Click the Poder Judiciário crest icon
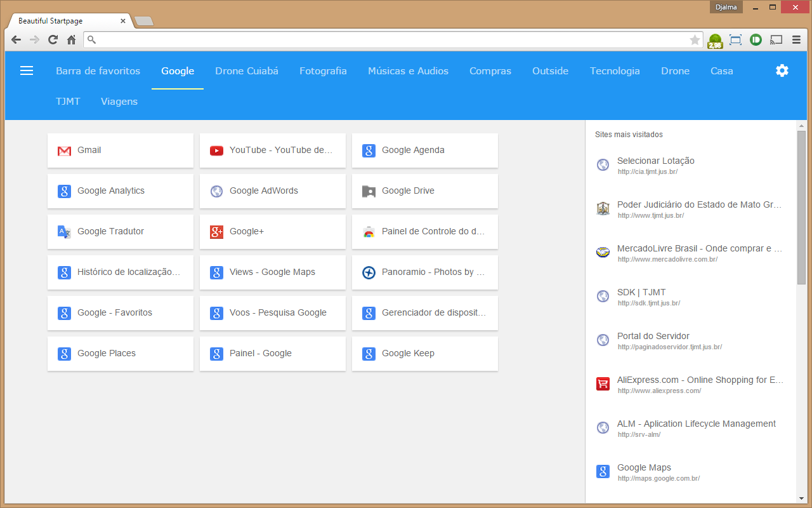 603,208
